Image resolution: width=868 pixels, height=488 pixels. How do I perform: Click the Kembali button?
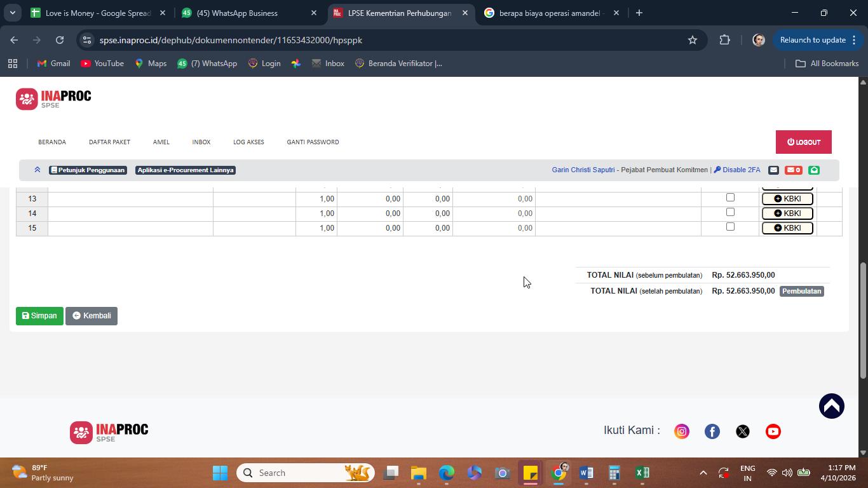[x=92, y=316]
